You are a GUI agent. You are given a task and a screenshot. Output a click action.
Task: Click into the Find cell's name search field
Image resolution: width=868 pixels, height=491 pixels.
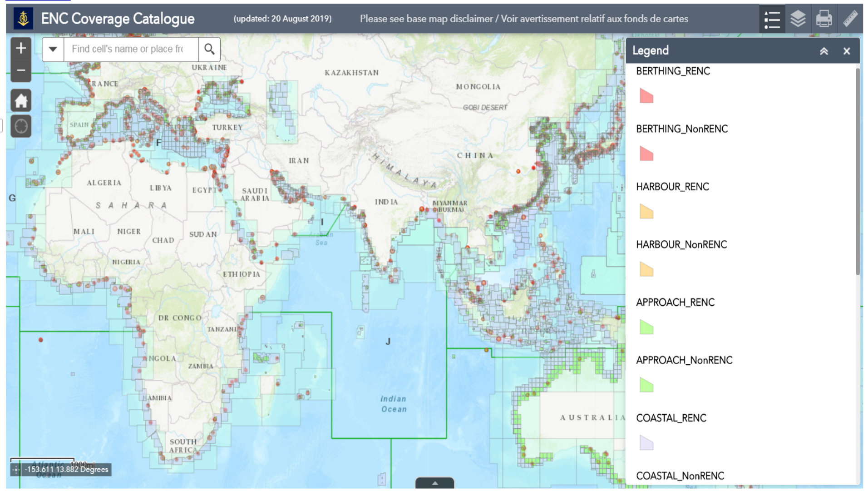(131, 49)
